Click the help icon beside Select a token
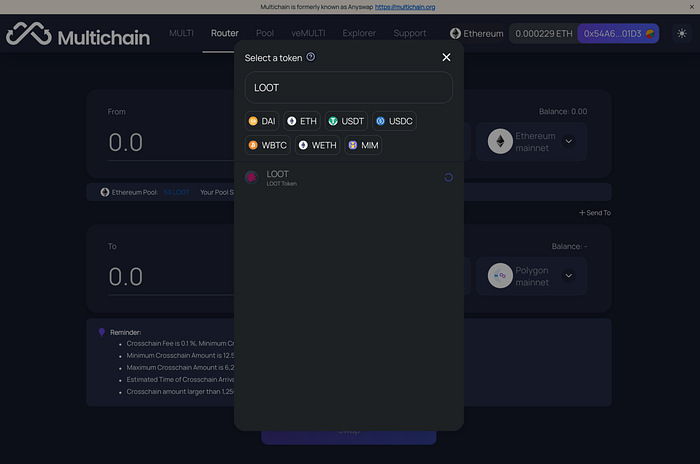 [311, 57]
